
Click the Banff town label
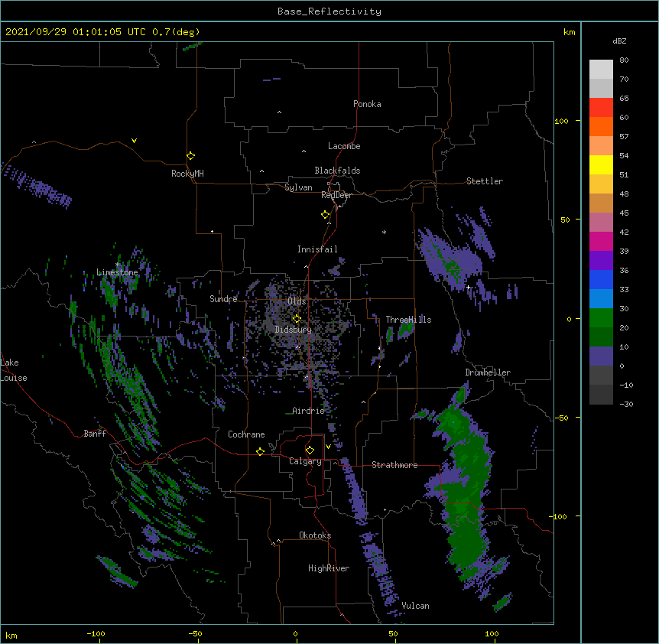click(95, 434)
